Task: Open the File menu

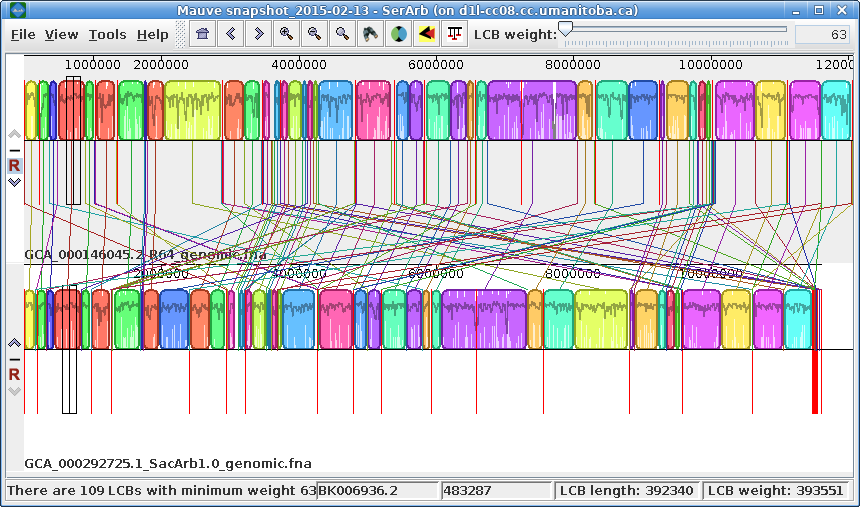Action: point(23,34)
